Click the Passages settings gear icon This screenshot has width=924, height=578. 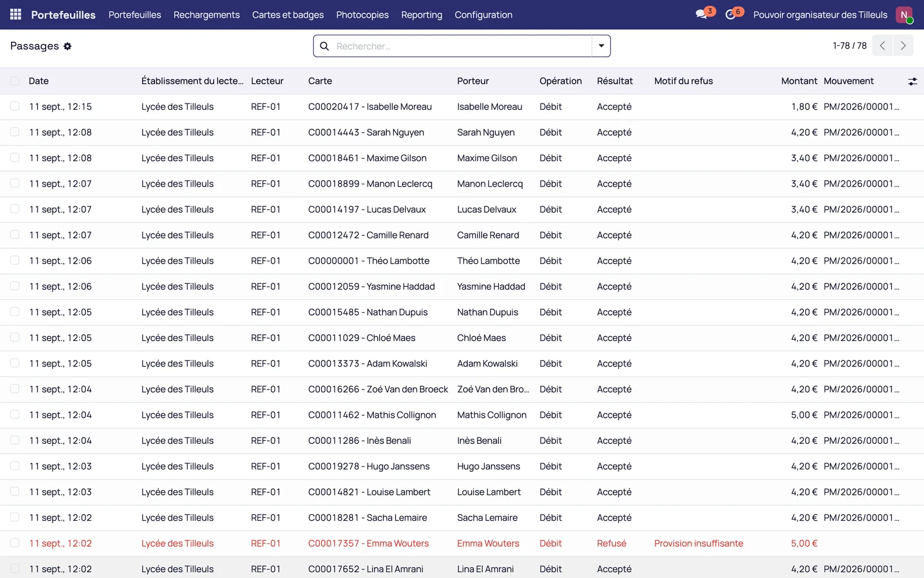coord(68,46)
